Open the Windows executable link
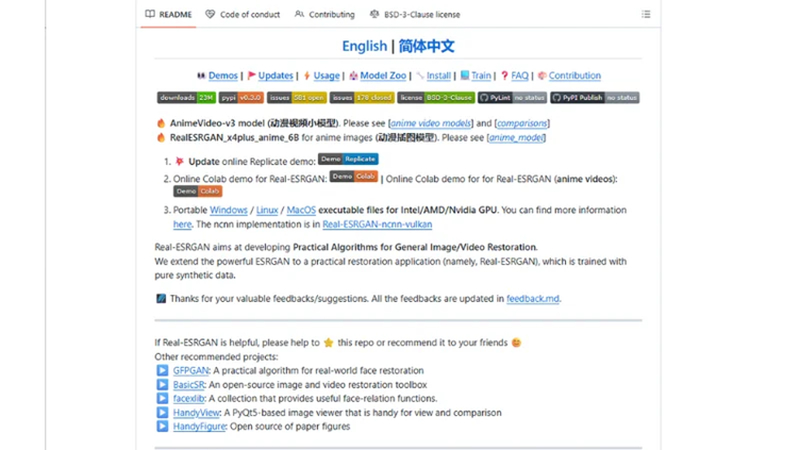 (229, 210)
